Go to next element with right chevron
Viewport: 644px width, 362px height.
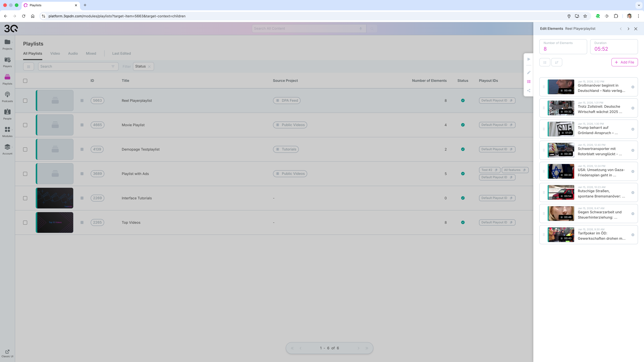[x=628, y=29]
